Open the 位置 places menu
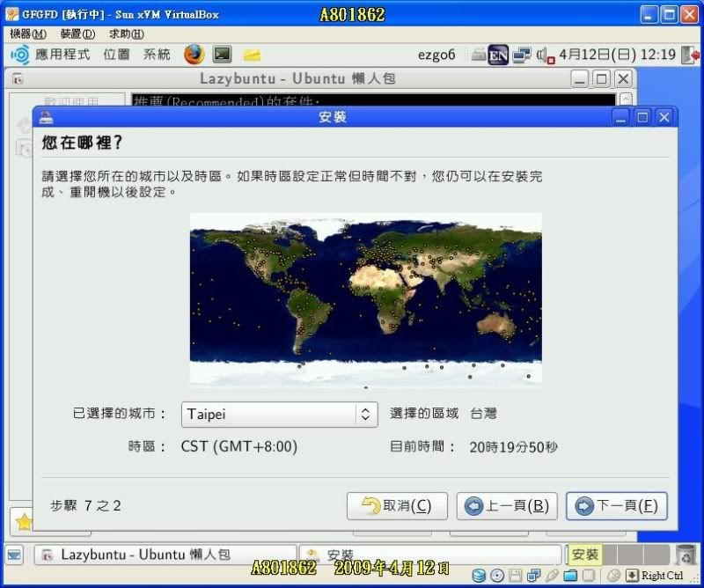This screenshot has height=588, width=704. [x=116, y=55]
